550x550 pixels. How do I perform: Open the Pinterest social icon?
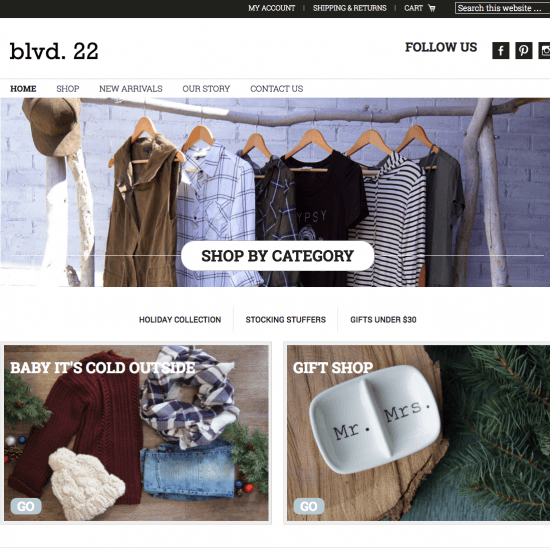(524, 51)
